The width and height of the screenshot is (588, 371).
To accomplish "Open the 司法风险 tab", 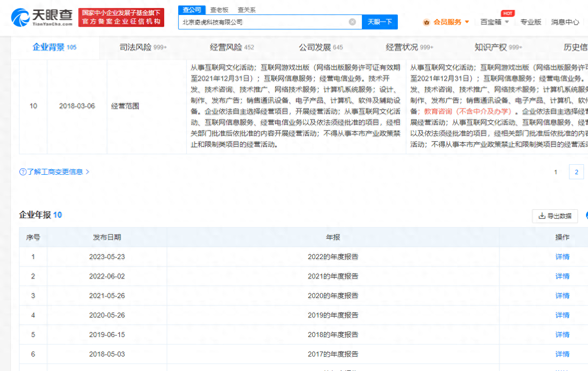I will tap(143, 47).
